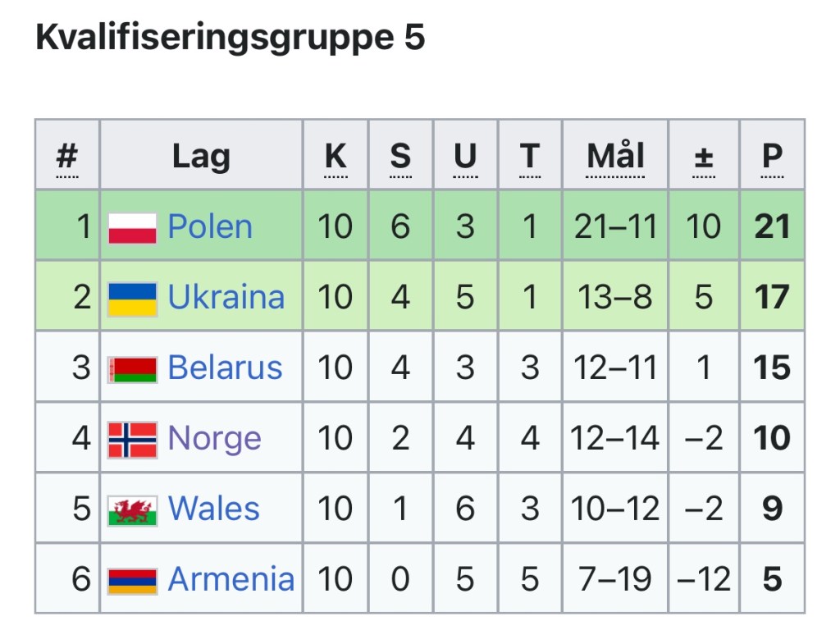Click the ± goal difference header
The height and width of the screenshot is (644, 840).
704,156
